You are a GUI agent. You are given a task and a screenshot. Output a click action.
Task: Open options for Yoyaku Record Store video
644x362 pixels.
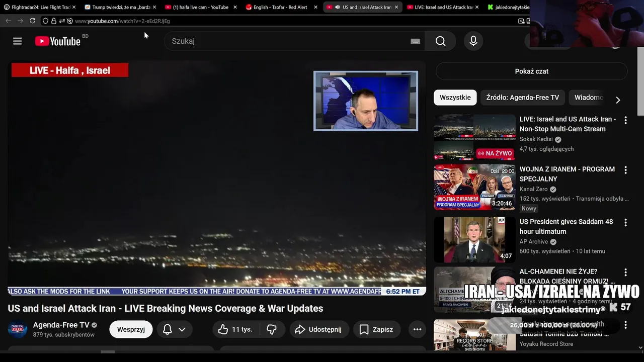625,324
